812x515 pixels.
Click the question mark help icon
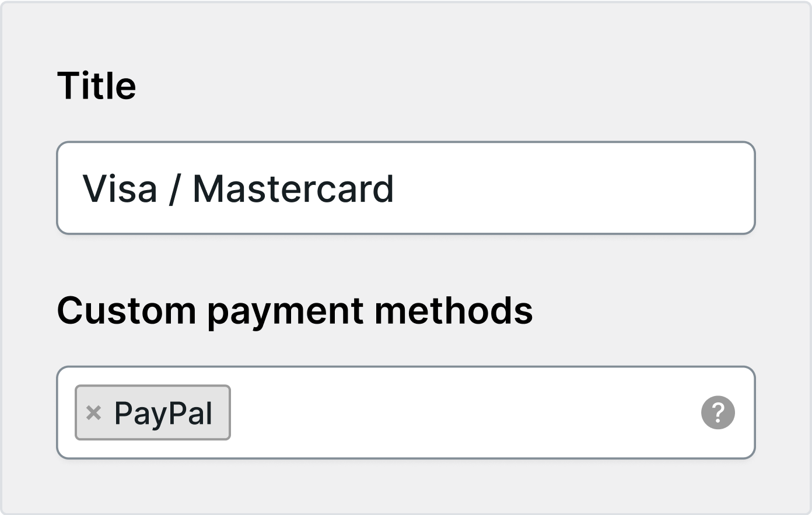point(717,413)
